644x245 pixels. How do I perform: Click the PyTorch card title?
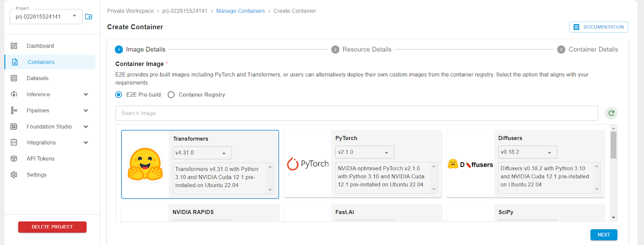click(346, 138)
